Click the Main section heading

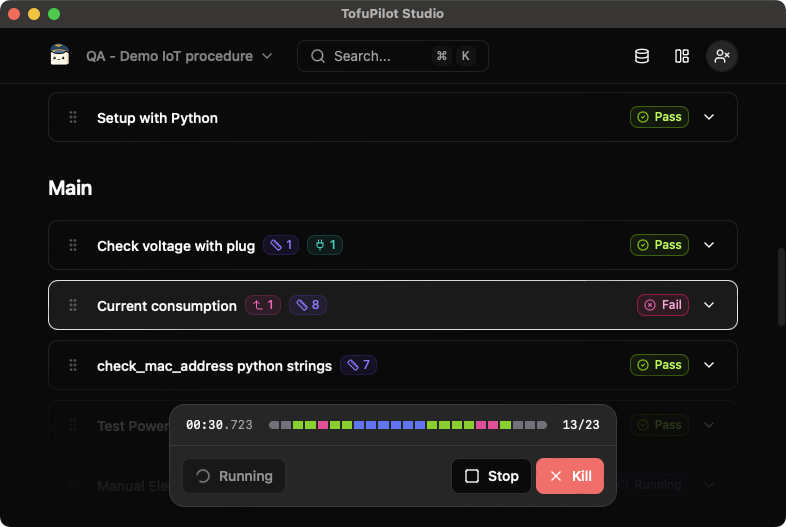click(x=70, y=188)
